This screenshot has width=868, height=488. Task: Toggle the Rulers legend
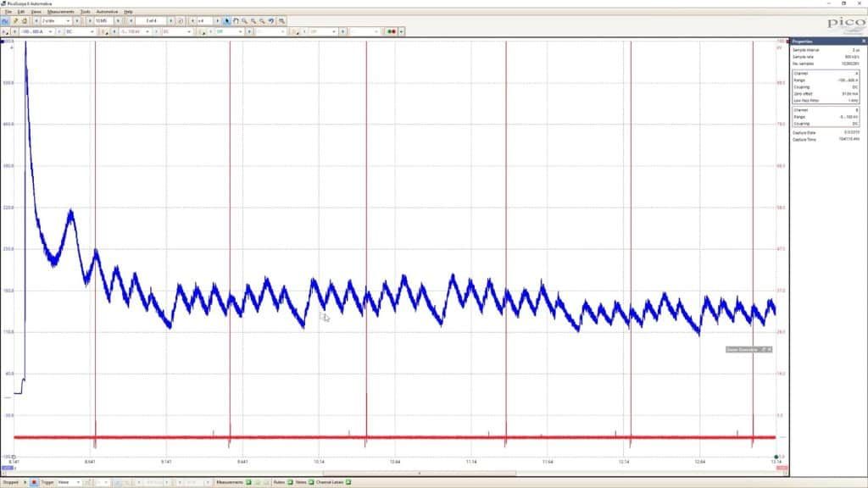290,482
